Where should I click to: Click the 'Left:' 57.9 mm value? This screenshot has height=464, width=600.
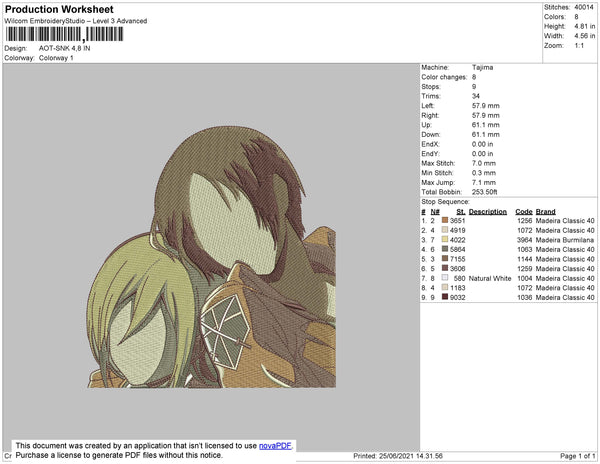pyautogui.click(x=486, y=106)
